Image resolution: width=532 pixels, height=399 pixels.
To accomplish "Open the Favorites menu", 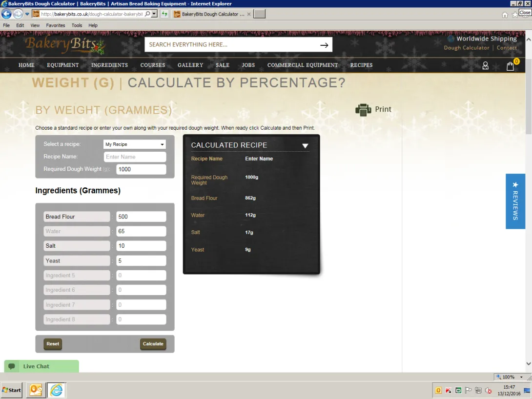I will pos(56,25).
